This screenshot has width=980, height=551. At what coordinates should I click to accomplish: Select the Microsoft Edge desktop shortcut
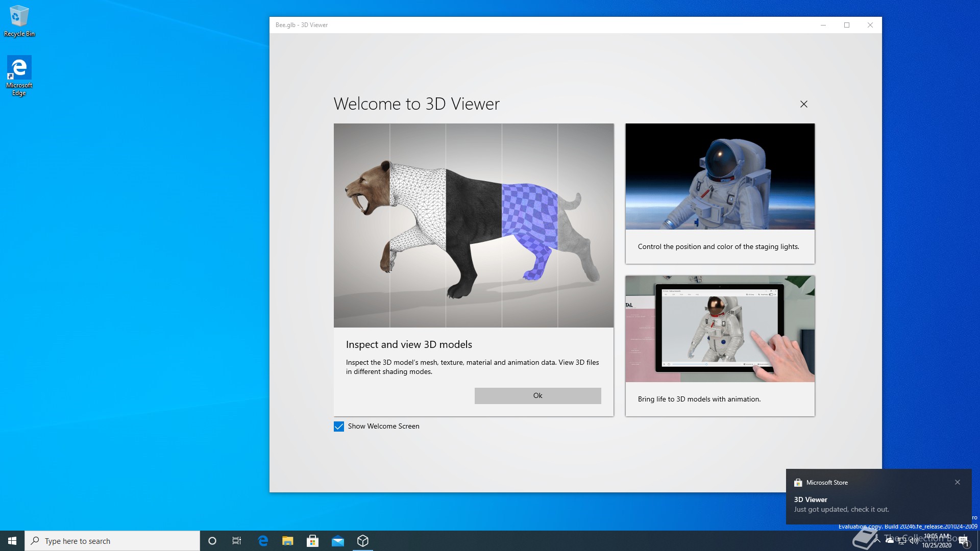pyautogui.click(x=19, y=76)
